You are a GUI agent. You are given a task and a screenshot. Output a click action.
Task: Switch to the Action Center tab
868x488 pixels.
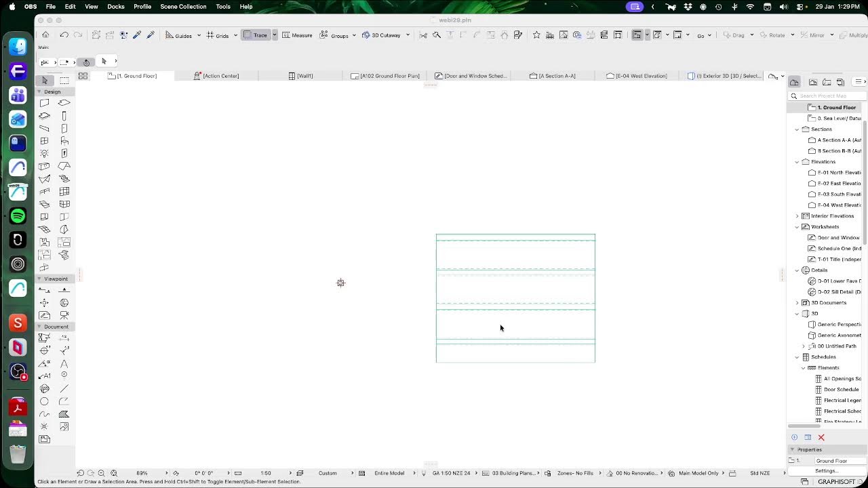[217, 76]
